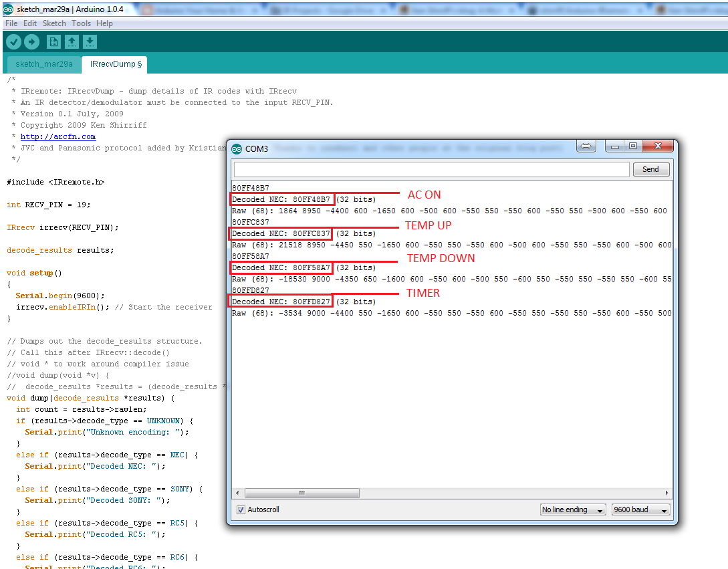Click the 'void setup()' code line
The height and width of the screenshot is (569, 728).
(x=34, y=273)
